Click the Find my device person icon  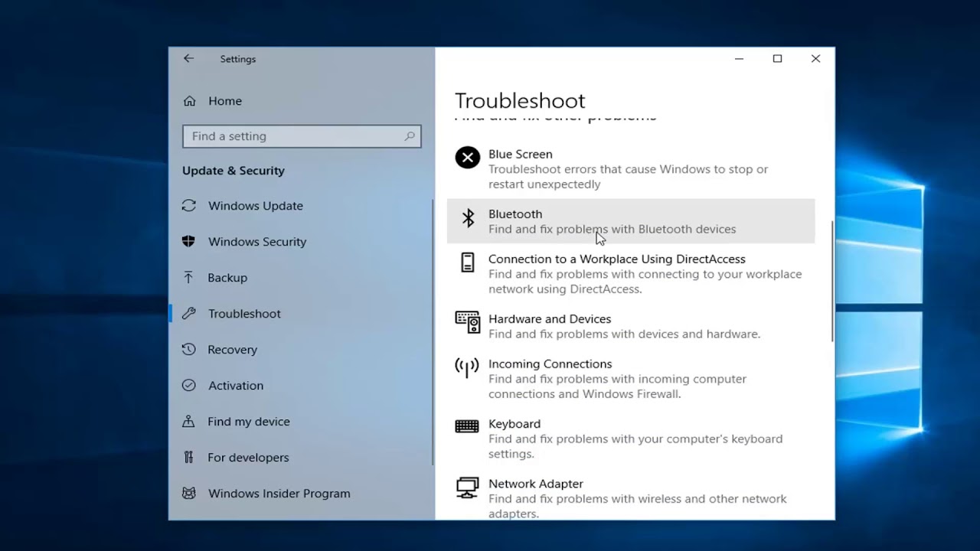(x=189, y=422)
